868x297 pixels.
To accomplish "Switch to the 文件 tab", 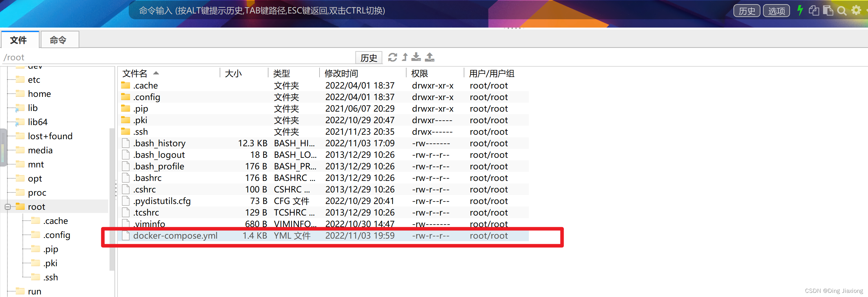I will [x=20, y=40].
